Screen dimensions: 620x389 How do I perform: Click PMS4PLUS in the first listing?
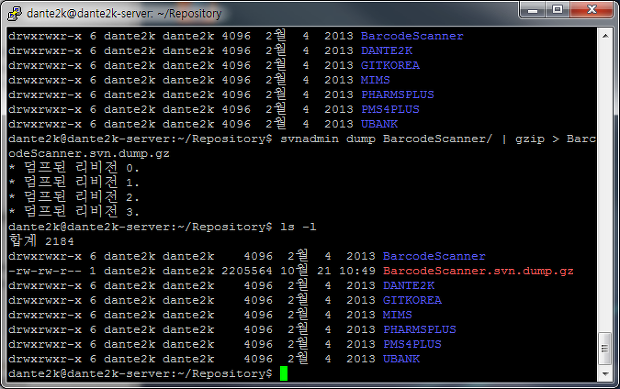click(390, 109)
